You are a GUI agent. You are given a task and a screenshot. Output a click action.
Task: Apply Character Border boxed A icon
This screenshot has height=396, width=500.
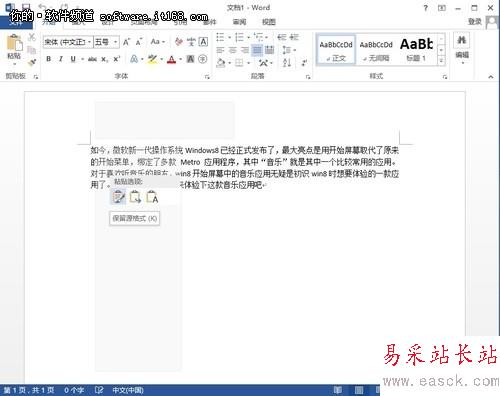[203, 42]
